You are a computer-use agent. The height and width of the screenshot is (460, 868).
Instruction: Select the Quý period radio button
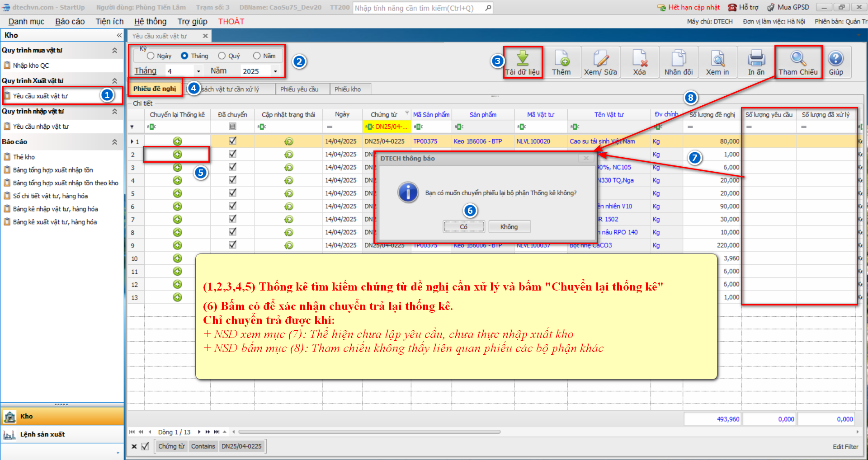point(222,56)
